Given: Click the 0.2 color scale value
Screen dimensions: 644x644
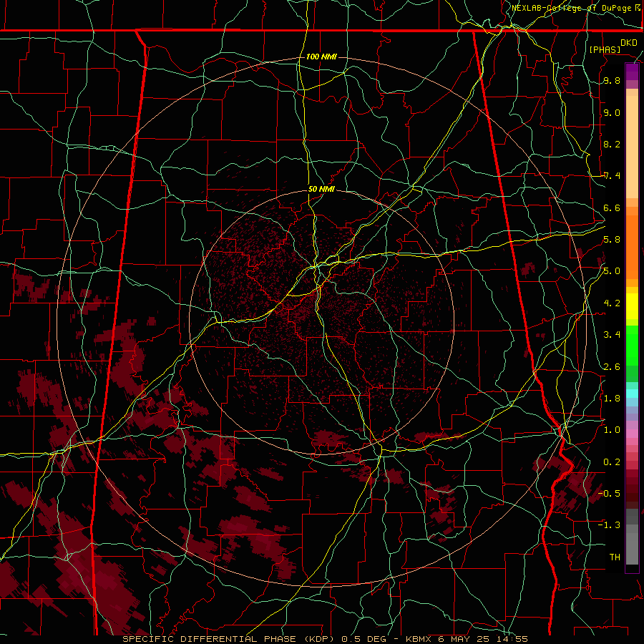Looking at the screenshot, I should (612, 462).
